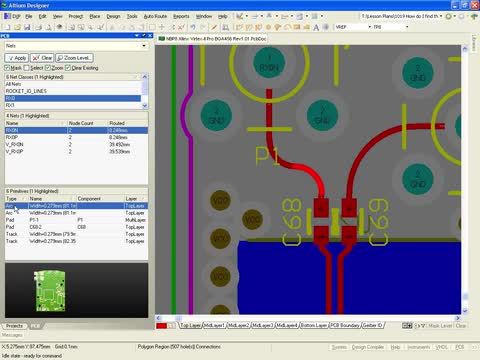Image resolution: width=480 pixels, height=360 pixels.
Task: Open the VREF filter dropdown
Action: (369, 27)
